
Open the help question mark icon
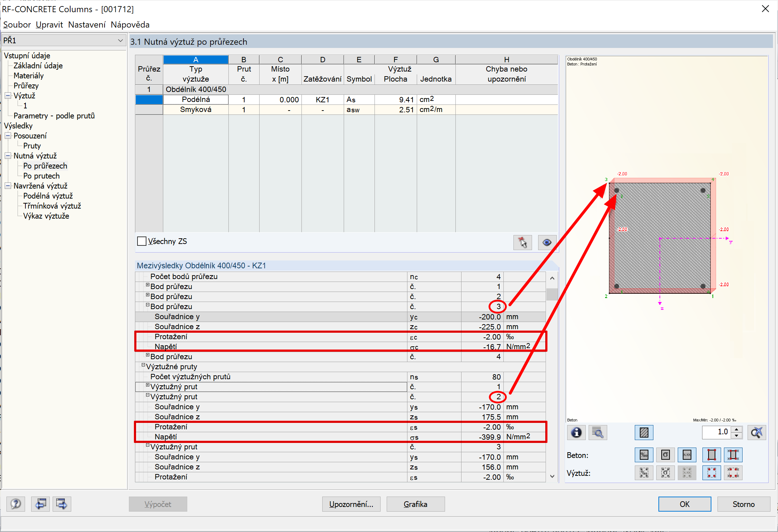coord(16,504)
